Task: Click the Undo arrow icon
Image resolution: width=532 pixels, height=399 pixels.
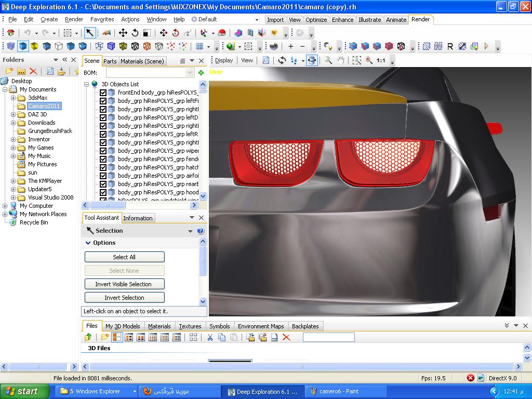Action: click(27, 33)
